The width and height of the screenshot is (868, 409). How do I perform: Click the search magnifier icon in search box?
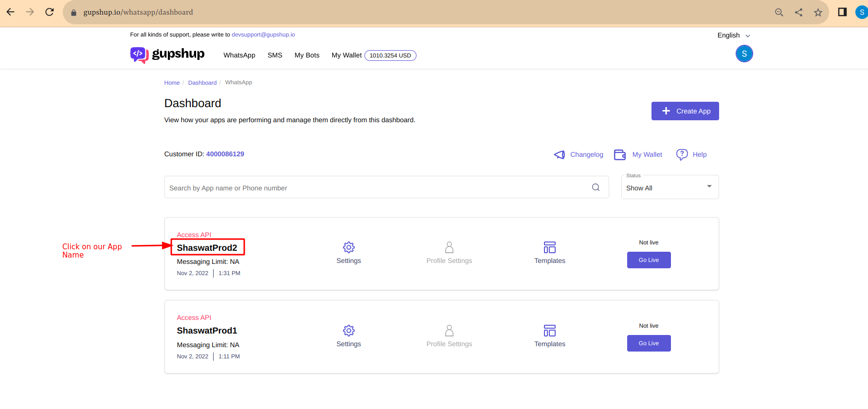pos(596,187)
